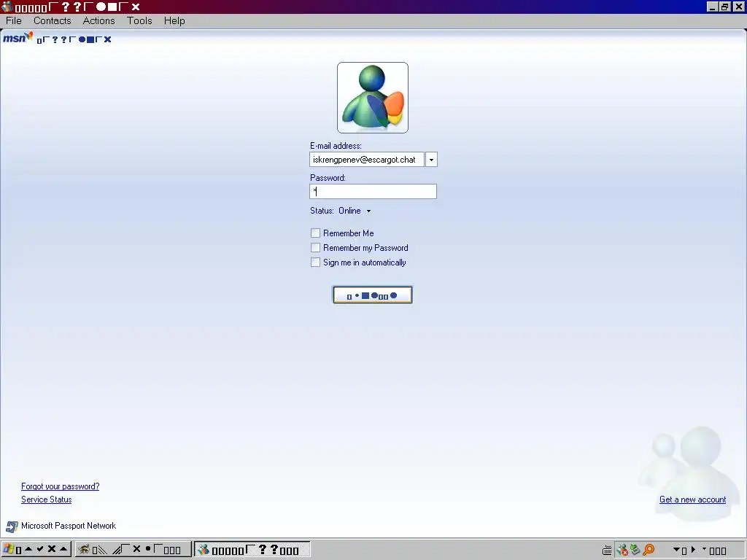The width and height of the screenshot is (747, 560).
Task: Check Sign me in automatically
Action: tap(315, 262)
